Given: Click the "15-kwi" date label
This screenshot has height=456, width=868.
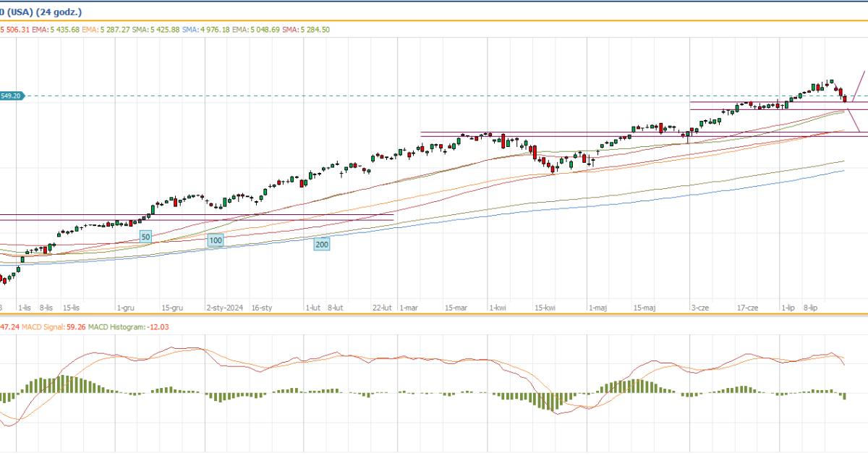Looking at the screenshot, I should [x=545, y=308].
